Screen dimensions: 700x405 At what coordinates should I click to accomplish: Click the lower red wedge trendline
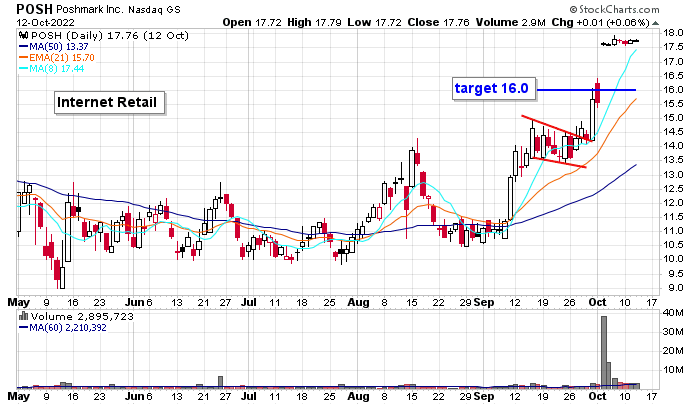[559, 163]
